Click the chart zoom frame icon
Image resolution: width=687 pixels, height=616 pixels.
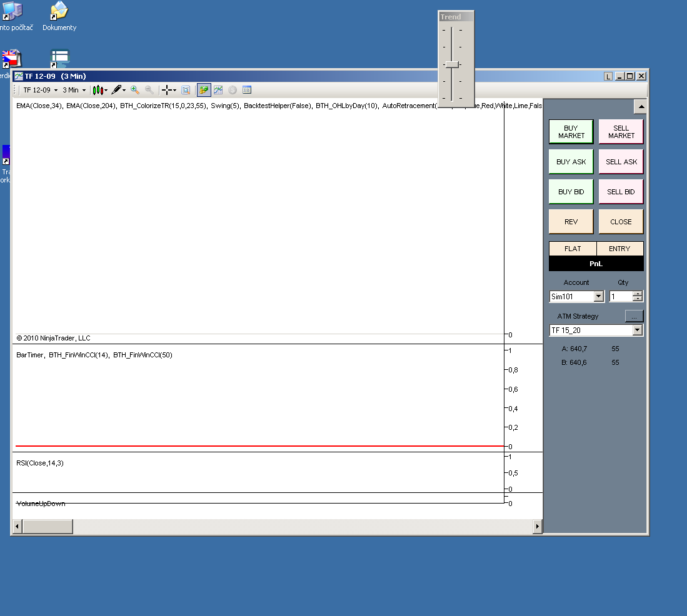pyautogui.click(x=186, y=90)
